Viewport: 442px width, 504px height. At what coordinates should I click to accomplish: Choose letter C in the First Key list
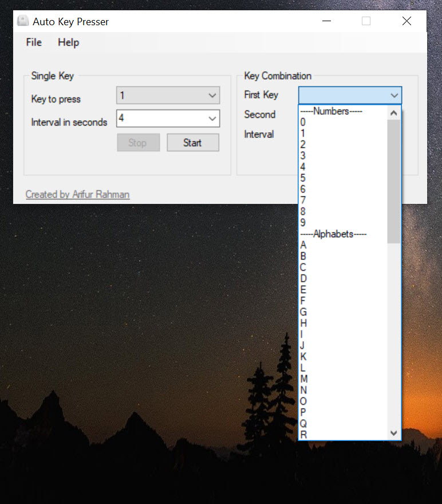[343, 267]
